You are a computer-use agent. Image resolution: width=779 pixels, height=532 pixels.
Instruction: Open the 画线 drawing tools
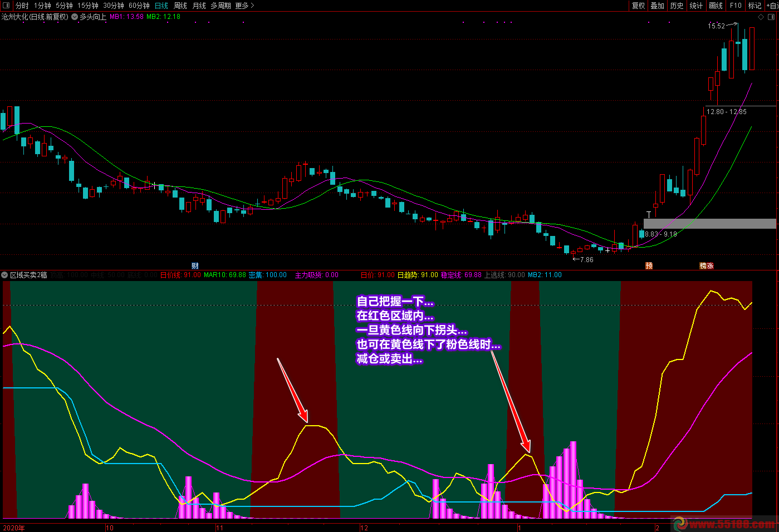click(x=716, y=6)
